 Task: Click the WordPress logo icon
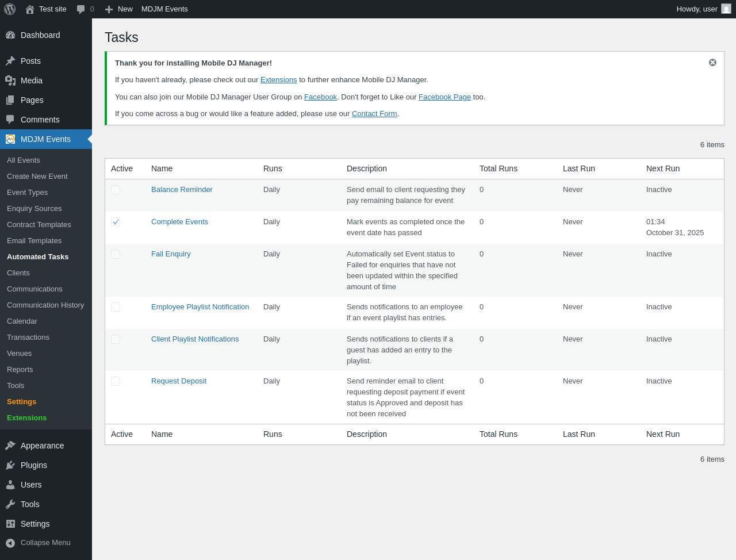(10, 9)
